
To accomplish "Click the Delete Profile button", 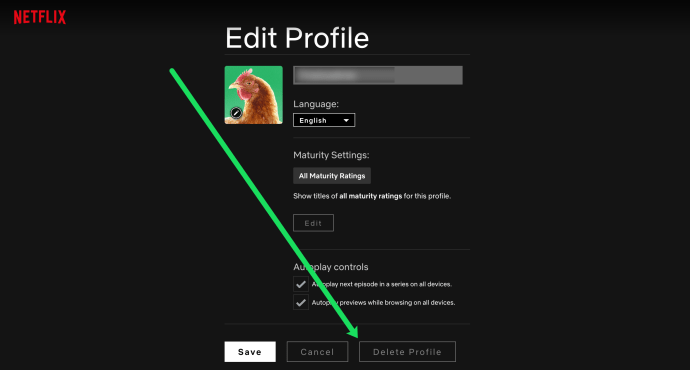I will point(407,352).
